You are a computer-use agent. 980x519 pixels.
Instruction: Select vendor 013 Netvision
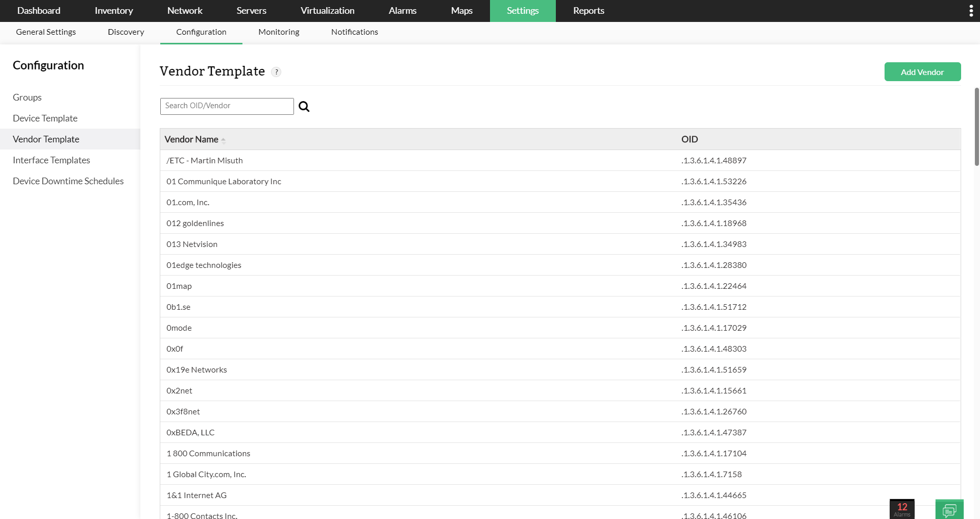coord(192,244)
